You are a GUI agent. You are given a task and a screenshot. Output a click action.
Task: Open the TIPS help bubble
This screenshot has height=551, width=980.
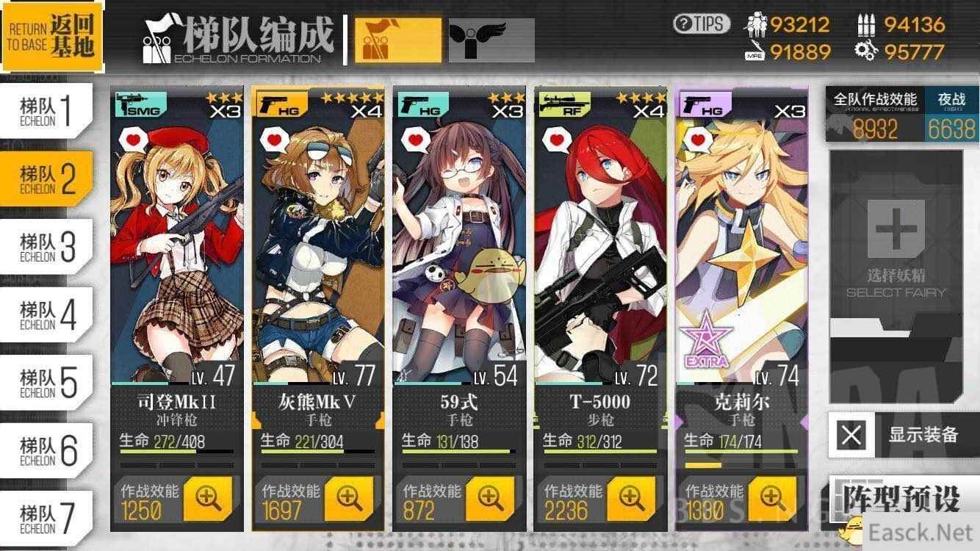point(702,24)
